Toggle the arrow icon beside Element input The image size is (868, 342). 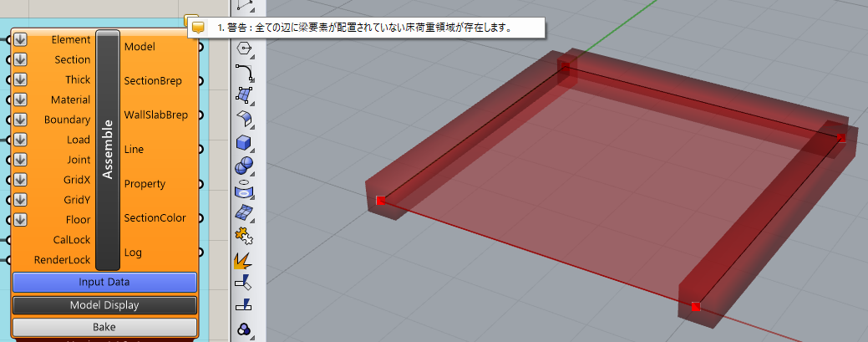coord(21,39)
